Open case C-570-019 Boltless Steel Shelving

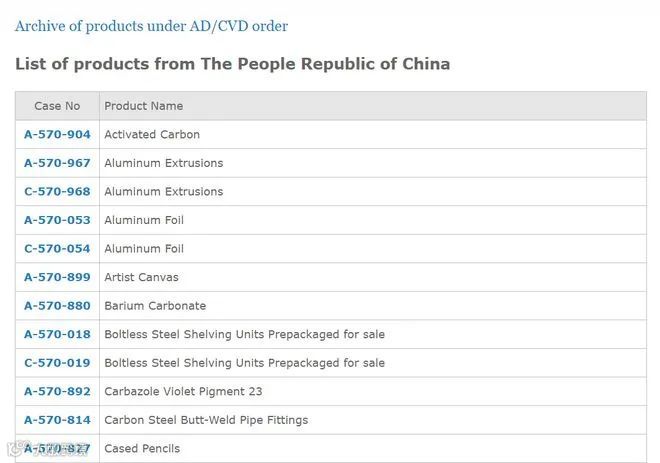[x=57, y=363]
